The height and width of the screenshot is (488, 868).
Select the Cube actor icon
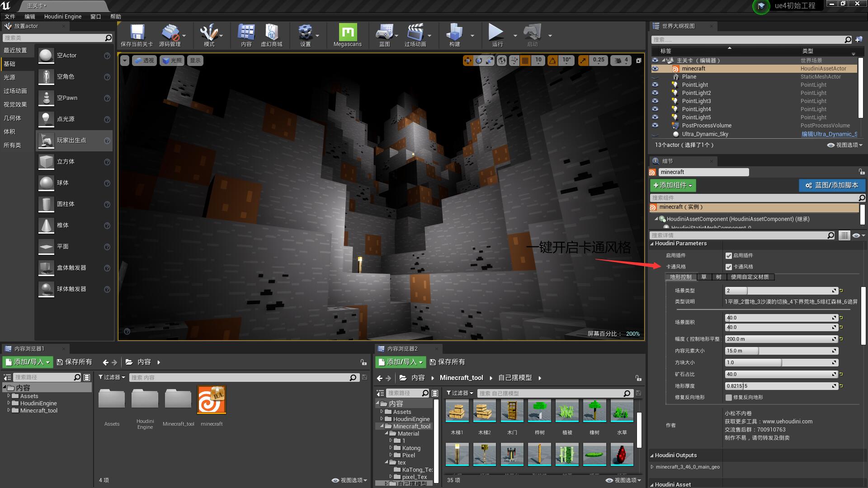click(46, 162)
